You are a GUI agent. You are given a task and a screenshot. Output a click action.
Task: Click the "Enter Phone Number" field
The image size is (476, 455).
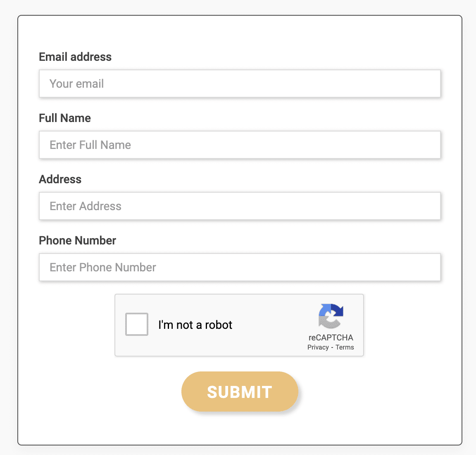click(x=240, y=267)
